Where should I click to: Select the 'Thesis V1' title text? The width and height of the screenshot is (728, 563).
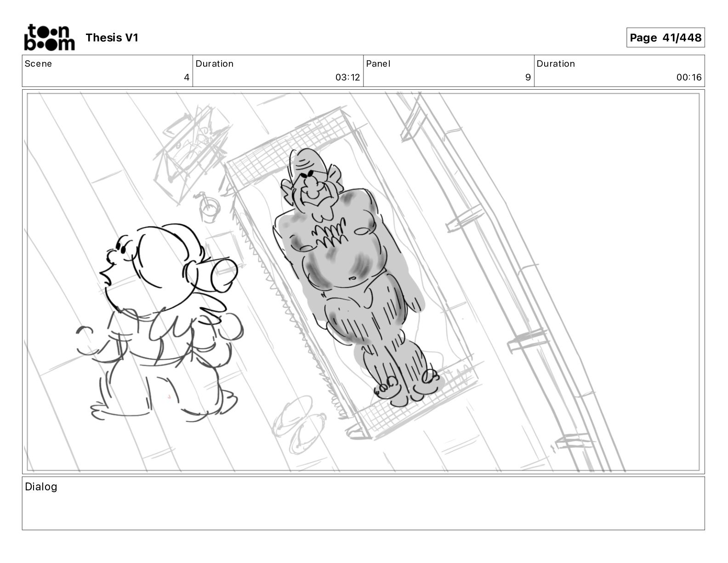[112, 38]
